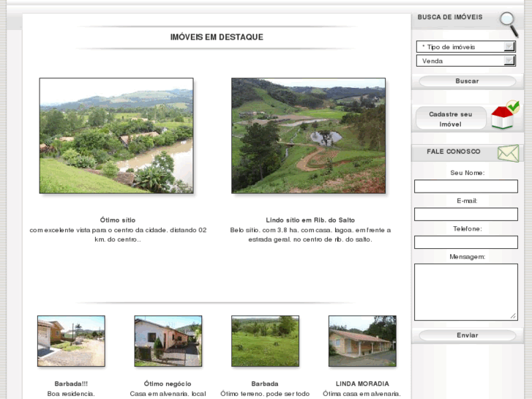Open the Lindo sítio em Rib. do Salto photo

[308, 136]
